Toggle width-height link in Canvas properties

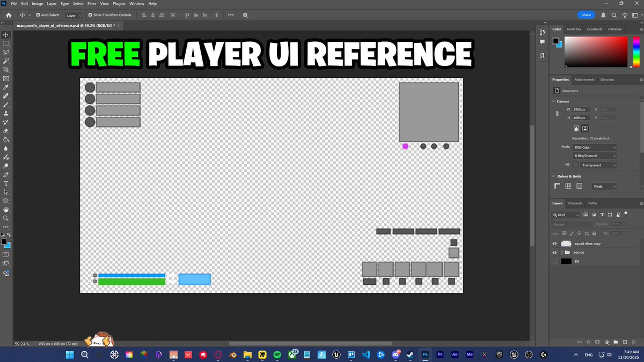pyautogui.click(x=557, y=113)
